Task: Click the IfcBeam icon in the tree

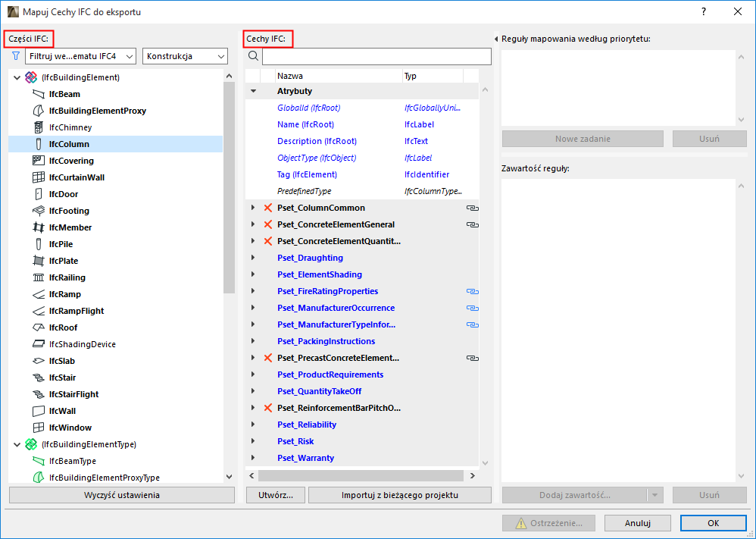Action: point(38,94)
